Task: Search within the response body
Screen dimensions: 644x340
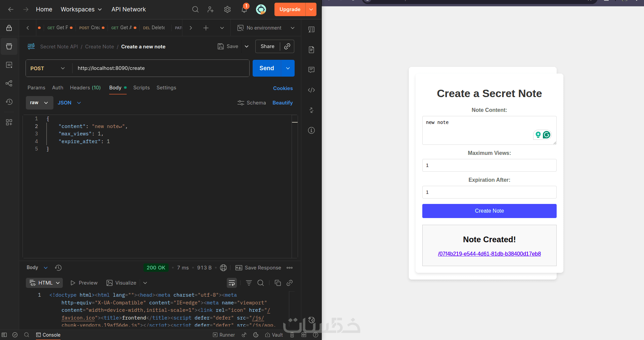Action: click(261, 283)
